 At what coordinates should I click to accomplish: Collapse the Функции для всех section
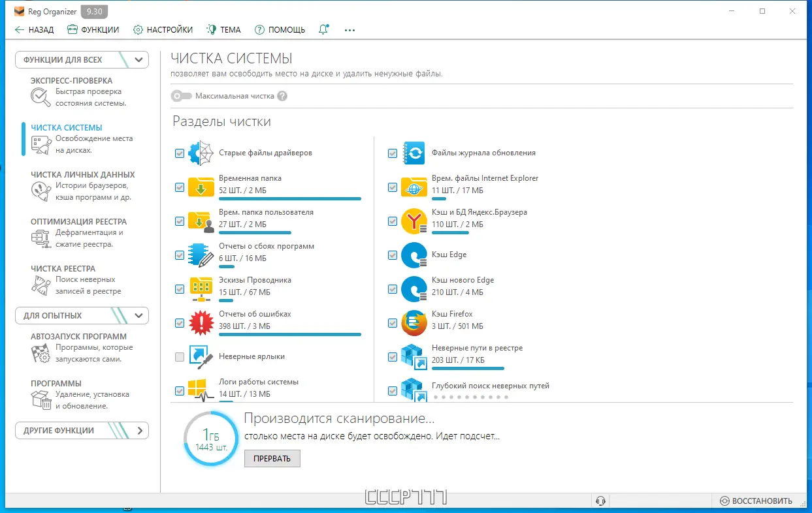tap(82, 60)
